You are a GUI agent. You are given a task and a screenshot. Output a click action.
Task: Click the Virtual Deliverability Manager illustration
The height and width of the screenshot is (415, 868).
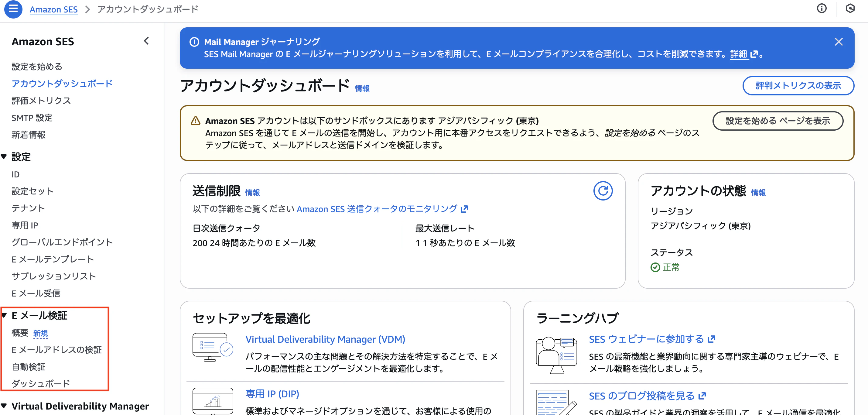click(212, 347)
